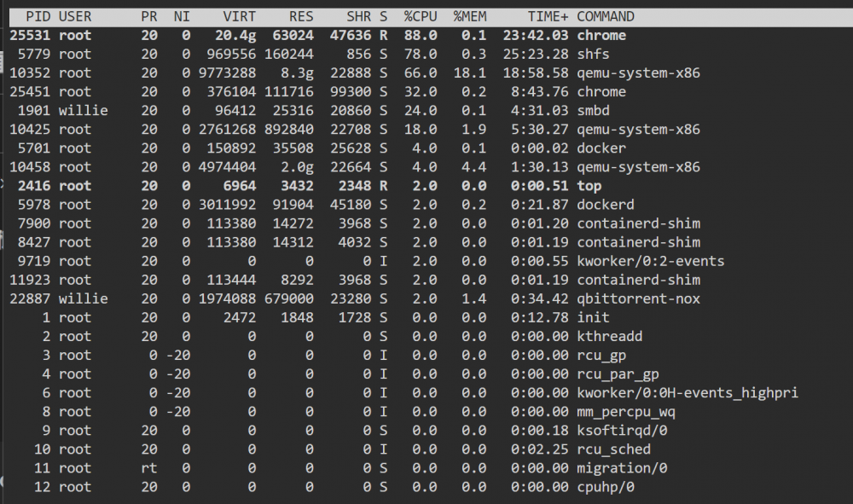
Task: Click the rcu_par_gp command name
Action: click(618, 374)
